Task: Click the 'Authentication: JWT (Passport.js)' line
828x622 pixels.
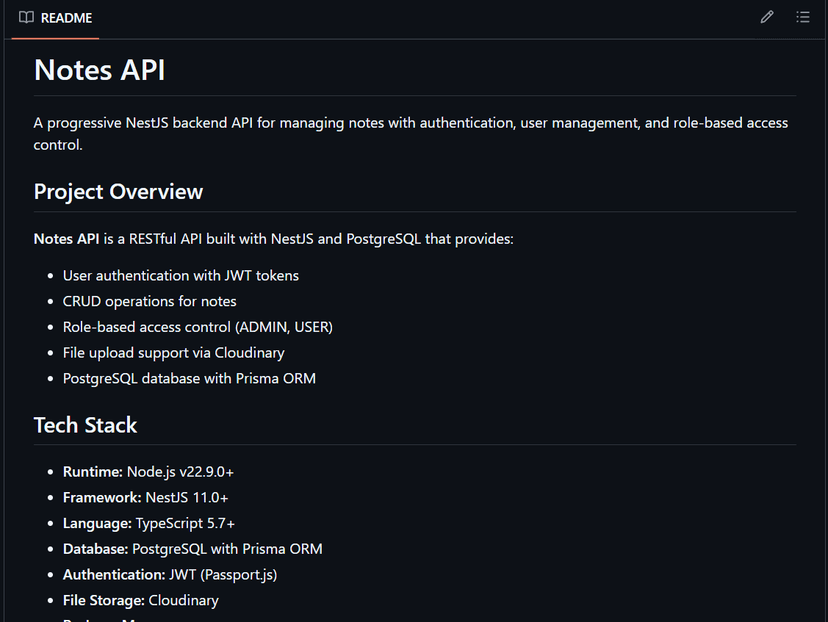Action: [x=170, y=575]
